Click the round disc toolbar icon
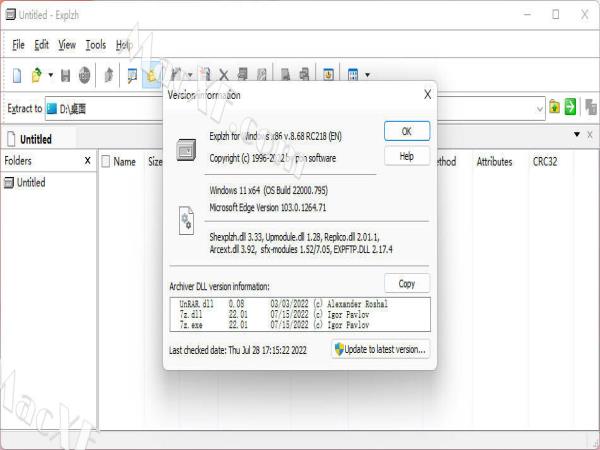 (x=84, y=75)
